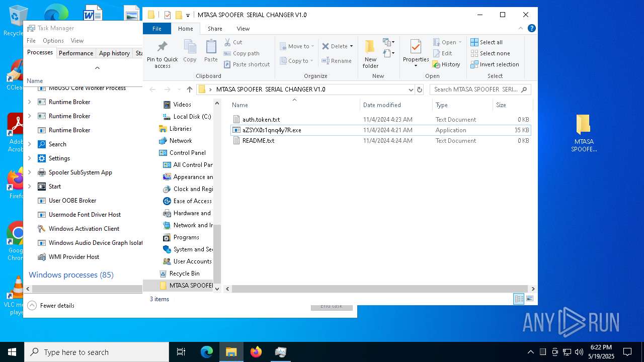Click the Pin to Quick access icon
This screenshot has width=644, height=362.
(x=162, y=47)
